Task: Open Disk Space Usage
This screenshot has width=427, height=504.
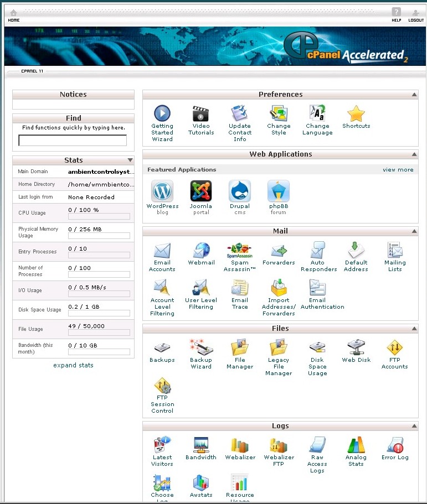Action: (x=317, y=358)
